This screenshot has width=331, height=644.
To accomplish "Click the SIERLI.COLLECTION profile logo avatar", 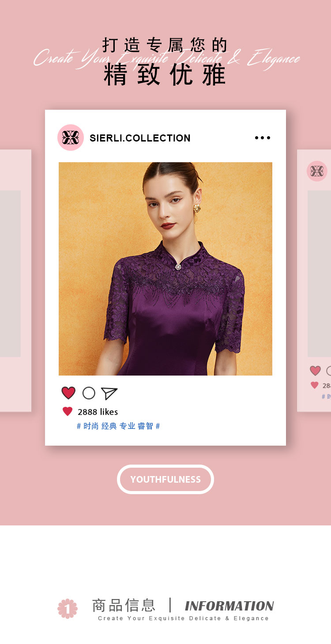I will [71, 138].
